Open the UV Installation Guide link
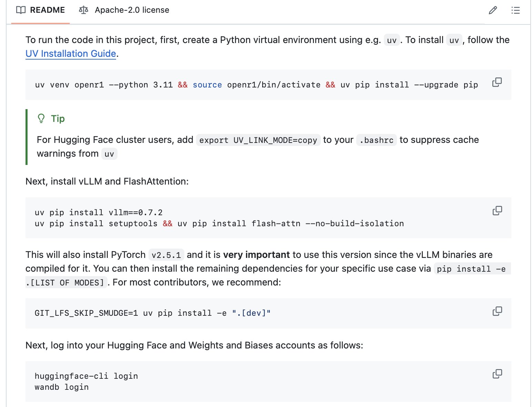 point(71,54)
